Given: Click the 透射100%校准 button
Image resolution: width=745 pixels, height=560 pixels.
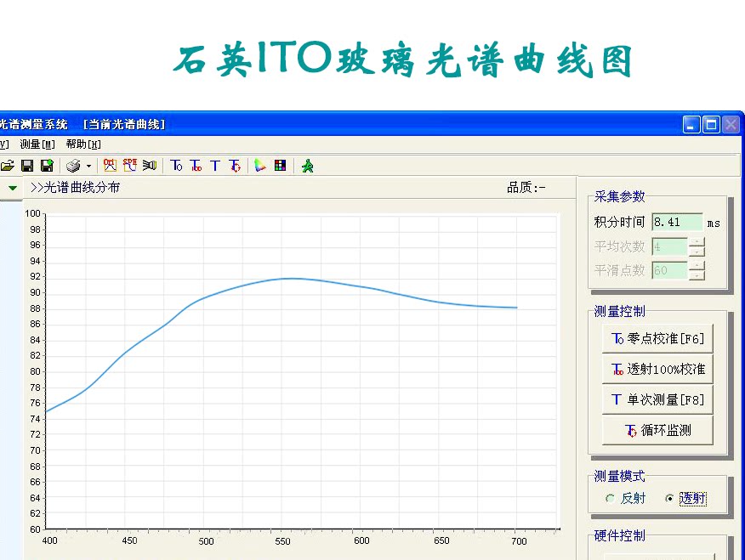Looking at the screenshot, I should coord(657,369).
